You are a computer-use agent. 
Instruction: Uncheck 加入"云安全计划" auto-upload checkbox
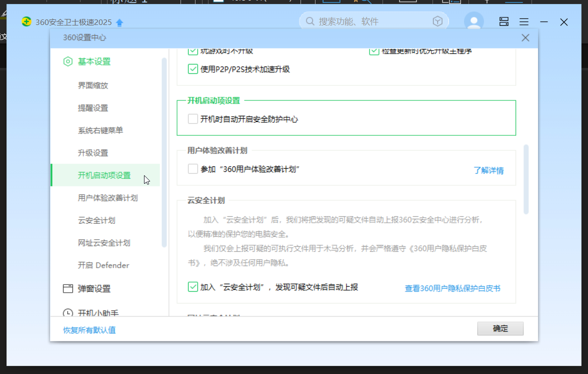click(193, 287)
